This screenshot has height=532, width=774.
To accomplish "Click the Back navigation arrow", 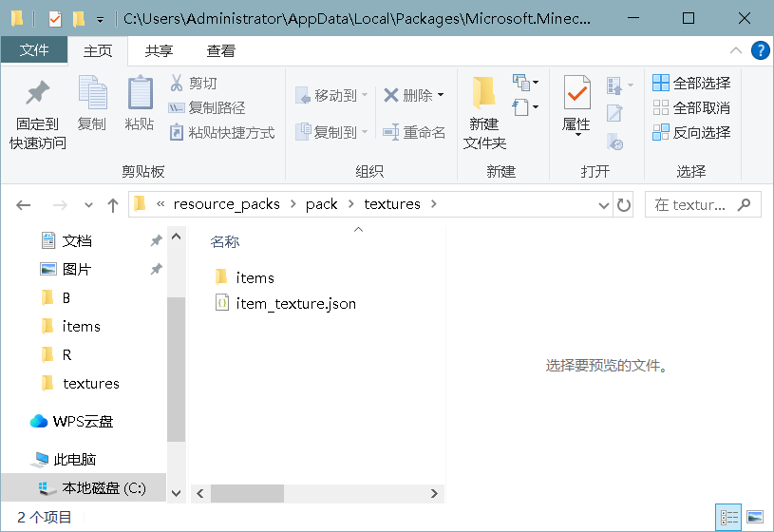I will tap(23, 204).
